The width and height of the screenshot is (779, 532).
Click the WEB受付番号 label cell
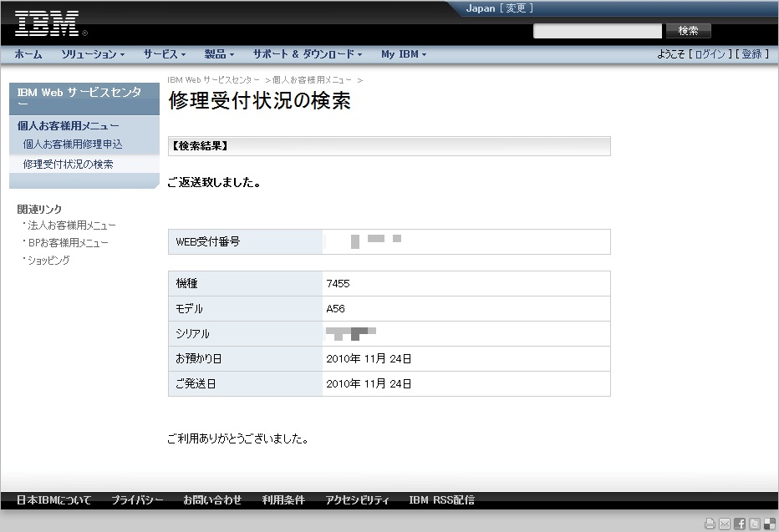[246, 241]
